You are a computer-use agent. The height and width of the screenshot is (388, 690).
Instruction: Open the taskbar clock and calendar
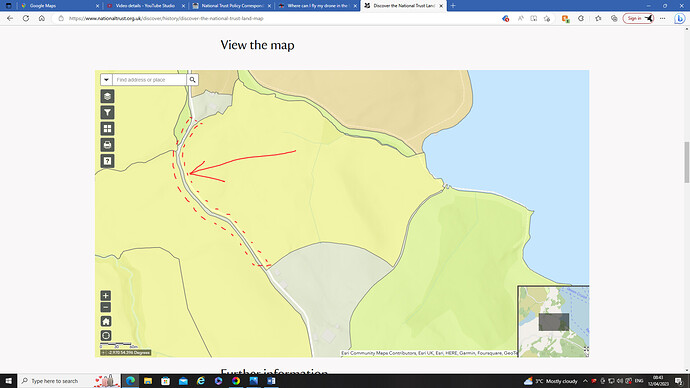[658, 381]
